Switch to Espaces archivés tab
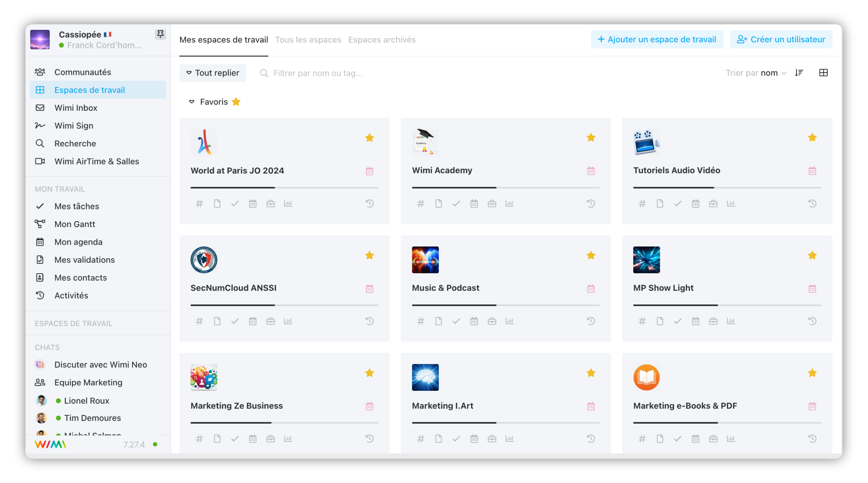 click(382, 40)
